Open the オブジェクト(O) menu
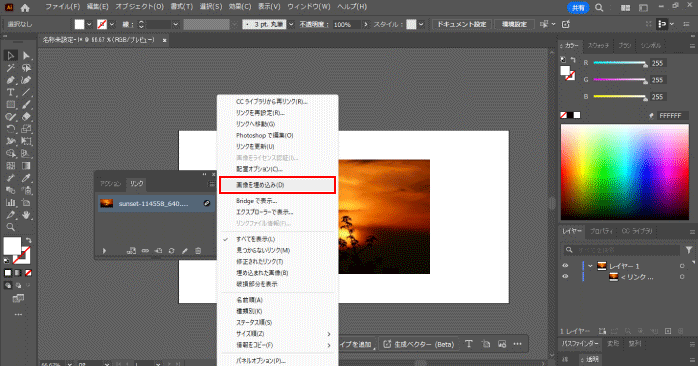This screenshot has height=366, width=698. pos(139,7)
